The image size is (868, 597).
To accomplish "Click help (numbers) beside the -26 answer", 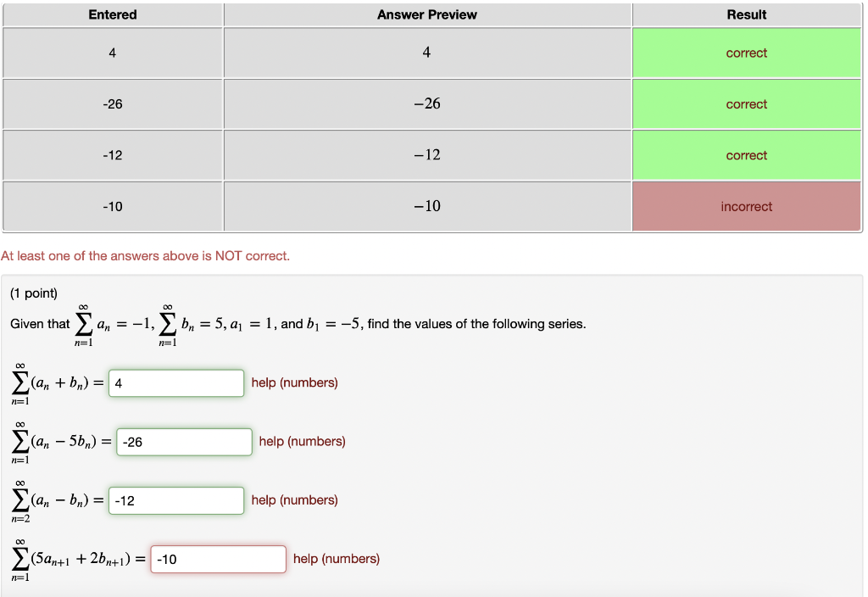I will pyautogui.click(x=302, y=441).
